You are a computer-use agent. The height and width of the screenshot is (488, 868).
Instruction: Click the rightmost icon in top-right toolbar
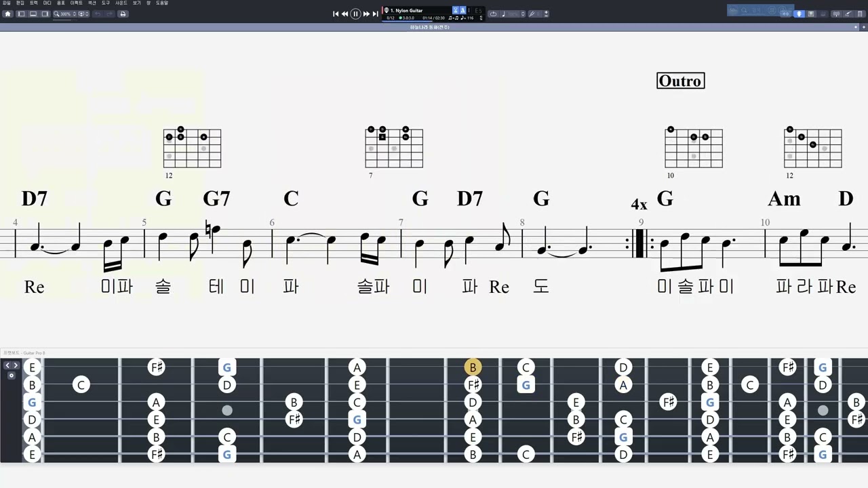click(860, 14)
